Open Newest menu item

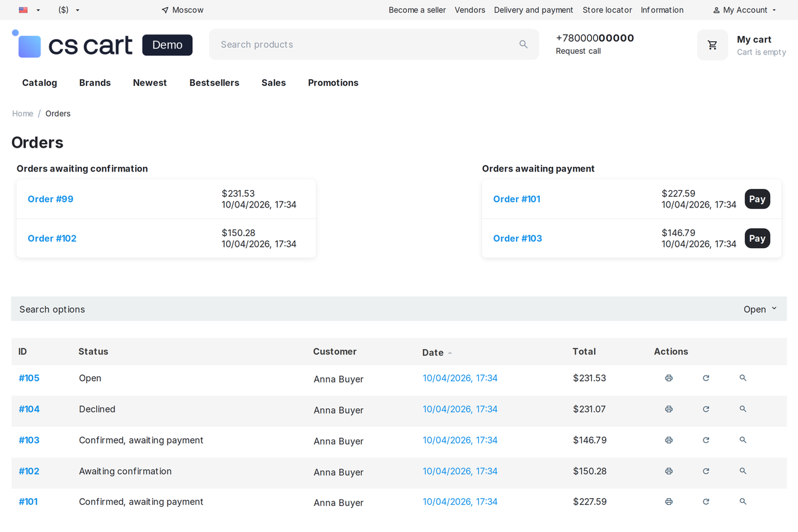click(x=150, y=82)
